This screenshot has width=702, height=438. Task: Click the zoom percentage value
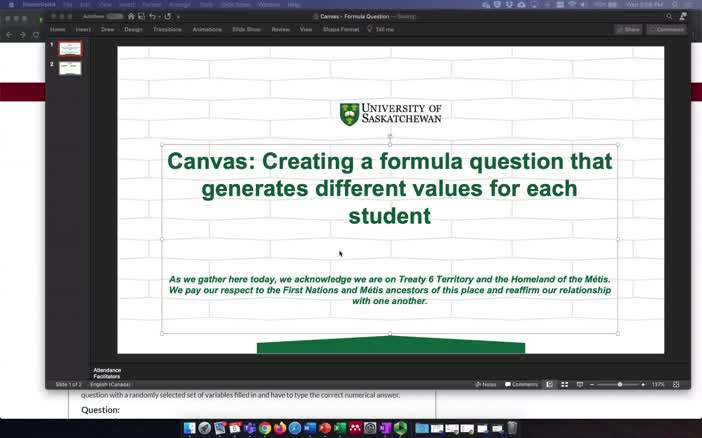(658, 384)
